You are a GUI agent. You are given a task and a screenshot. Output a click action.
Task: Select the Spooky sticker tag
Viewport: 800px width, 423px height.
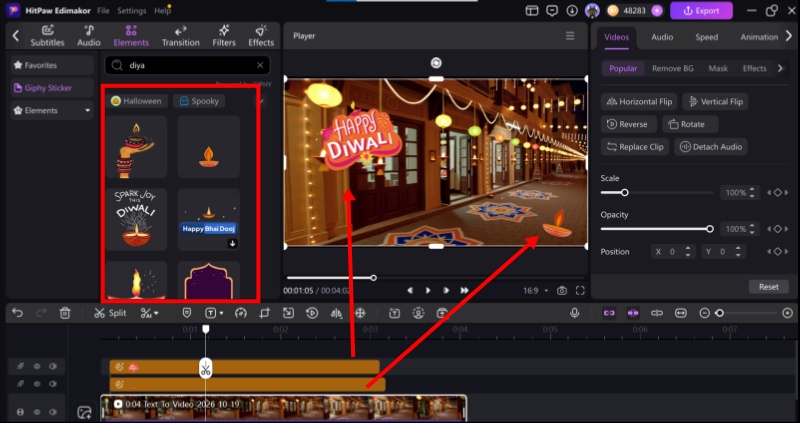[199, 101]
